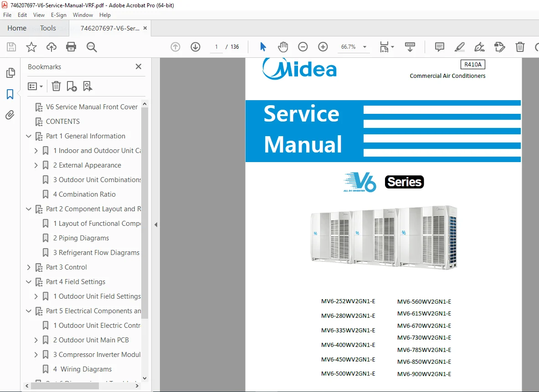Go to next page arrow

[x=195, y=47]
